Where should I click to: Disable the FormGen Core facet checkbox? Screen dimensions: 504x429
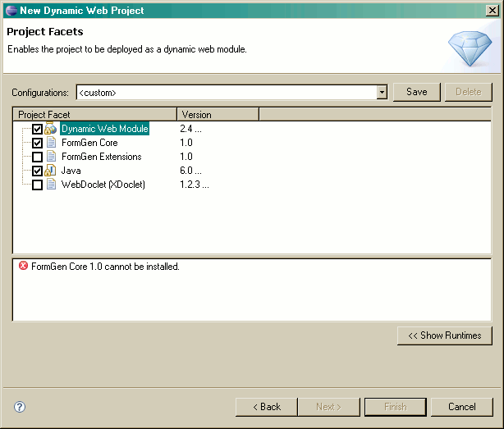(37, 144)
